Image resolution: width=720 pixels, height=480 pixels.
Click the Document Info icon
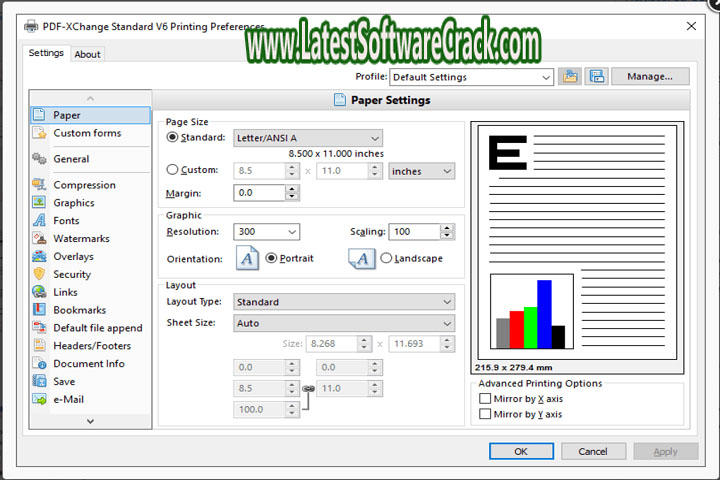click(39, 363)
